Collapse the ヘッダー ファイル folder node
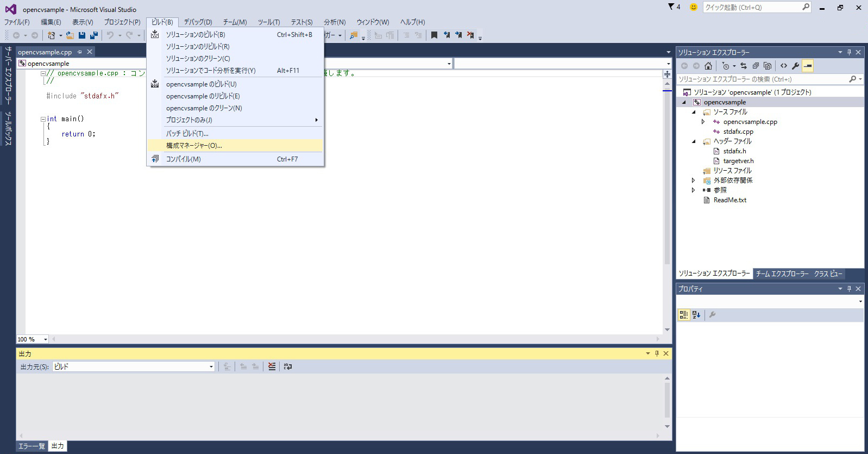The height and width of the screenshot is (454, 868). pyautogui.click(x=694, y=141)
